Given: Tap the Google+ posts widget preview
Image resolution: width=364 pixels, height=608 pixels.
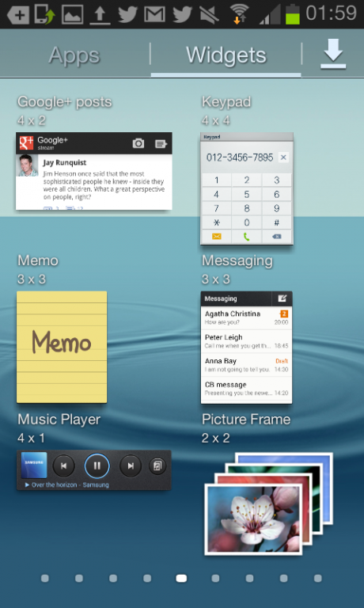Looking at the screenshot, I should 94,171.
